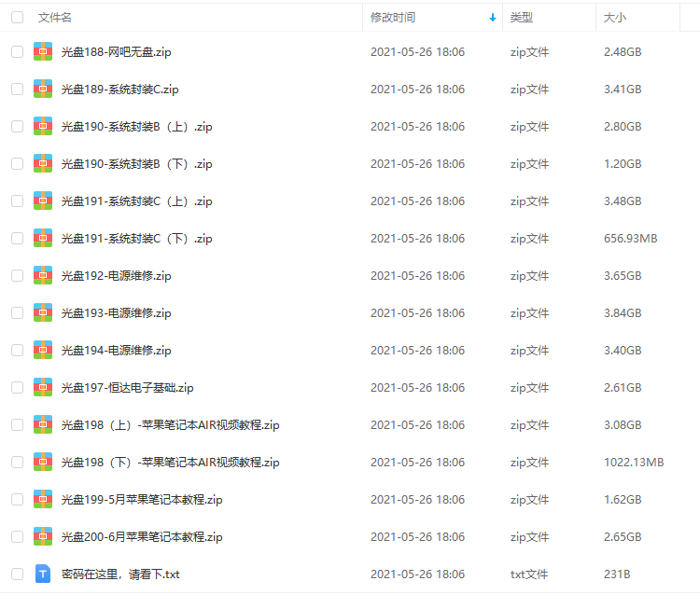Open file 光盘191-系统封装C（下）.zip
The width and height of the screenshot is (700, 595).
136,239
